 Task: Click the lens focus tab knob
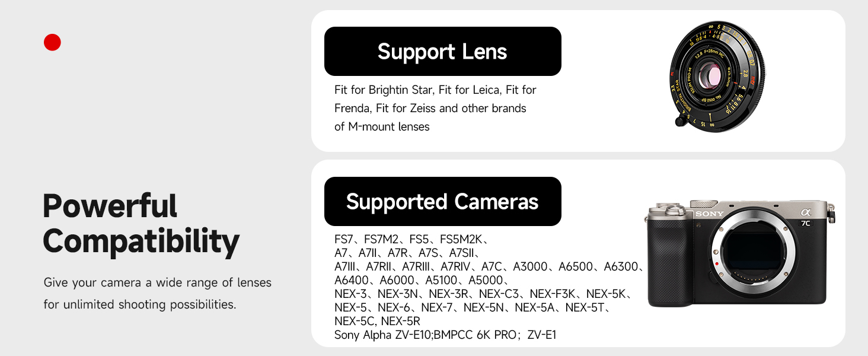pos(679,121)
